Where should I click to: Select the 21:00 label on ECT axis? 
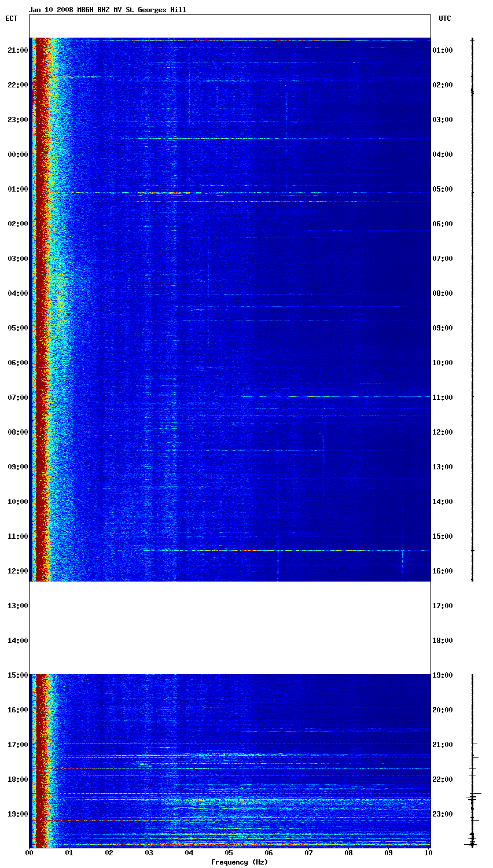[x=18, y=50]
